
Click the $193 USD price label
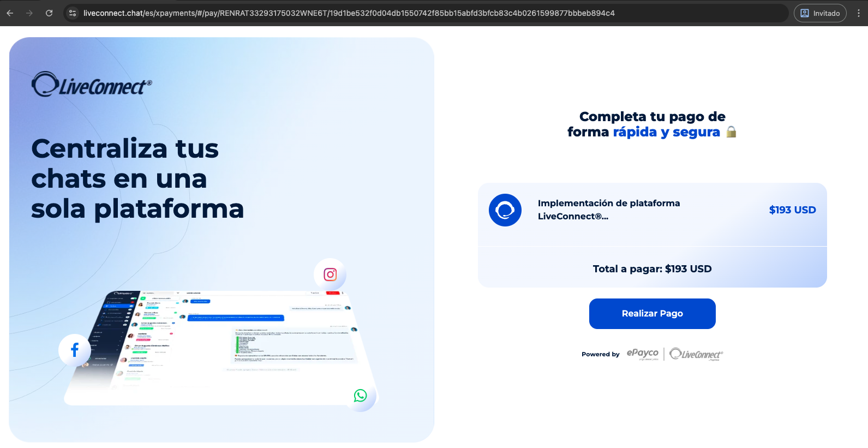(x=792, y=210)
